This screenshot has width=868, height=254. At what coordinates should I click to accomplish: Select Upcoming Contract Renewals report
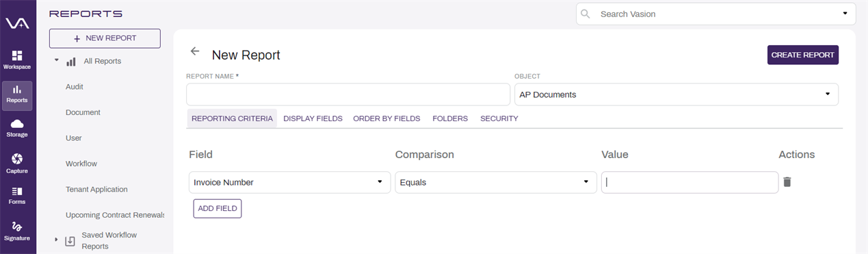[x=115, y=215]
